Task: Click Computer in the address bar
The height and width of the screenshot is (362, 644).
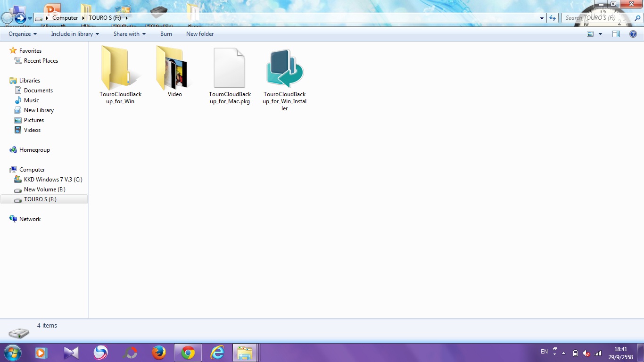Action: pyautogui.click(x=65, y=18)
